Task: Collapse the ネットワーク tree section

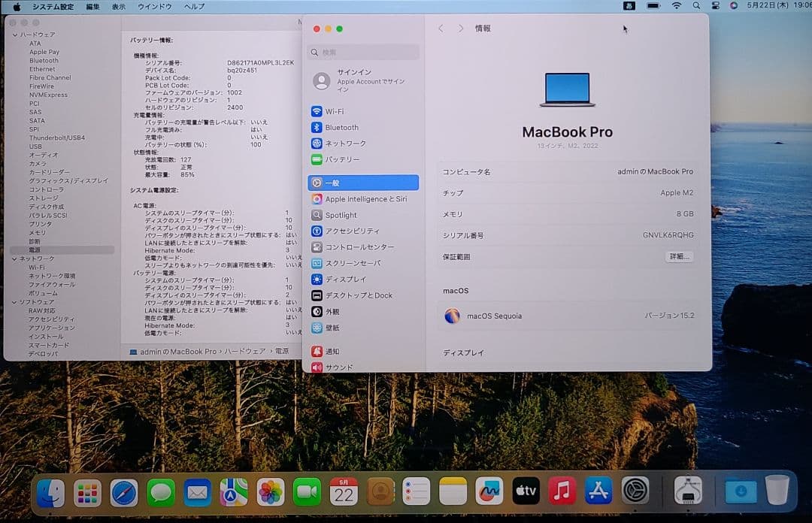Action: coord(14,258)
